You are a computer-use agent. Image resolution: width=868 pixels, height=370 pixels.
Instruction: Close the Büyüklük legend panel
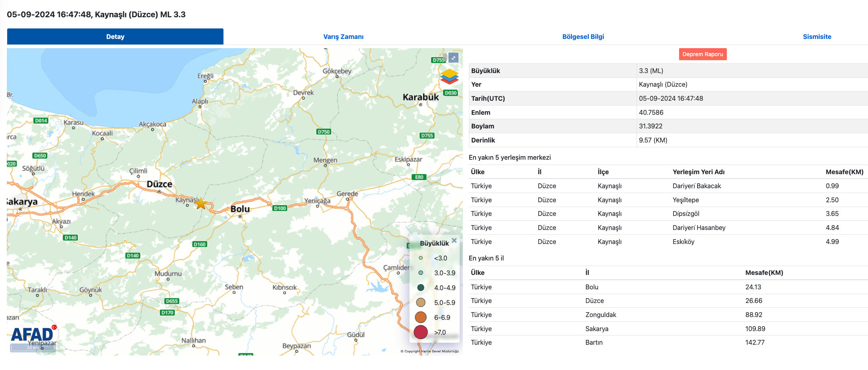point(454,240)
